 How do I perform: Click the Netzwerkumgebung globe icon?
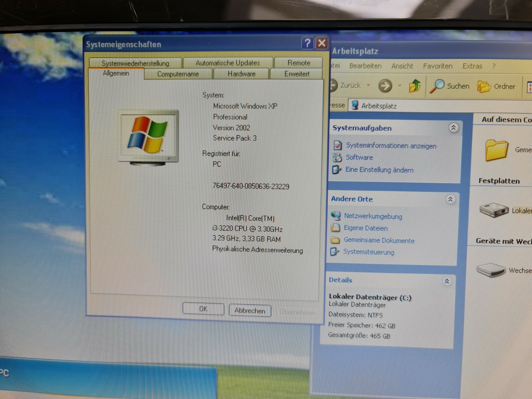click(335, 216)
